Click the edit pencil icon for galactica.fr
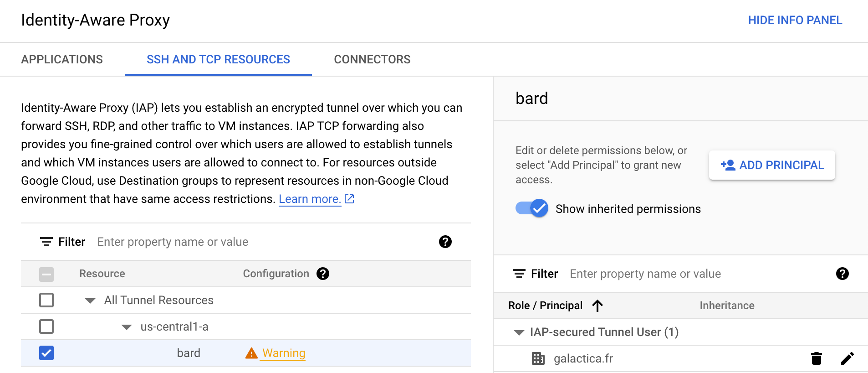This screenshot has width=868, height=373. pos(847,358)
